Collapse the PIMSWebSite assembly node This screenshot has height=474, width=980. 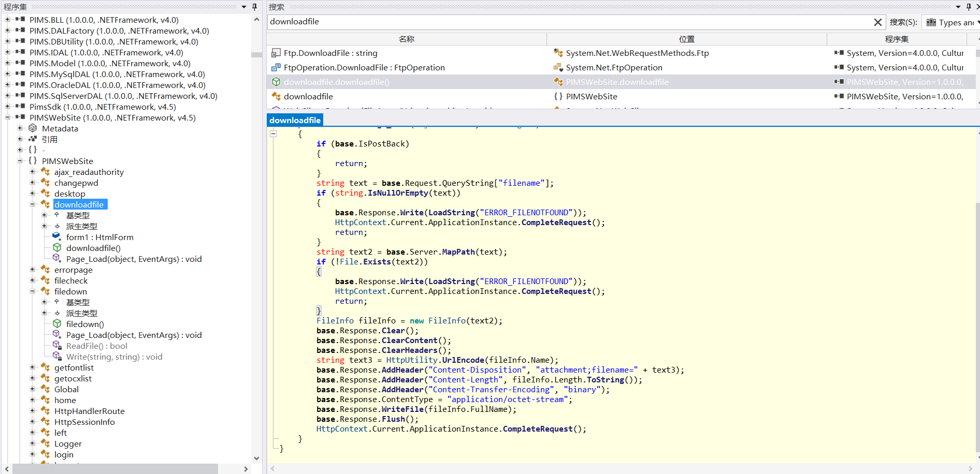point(7,117)
